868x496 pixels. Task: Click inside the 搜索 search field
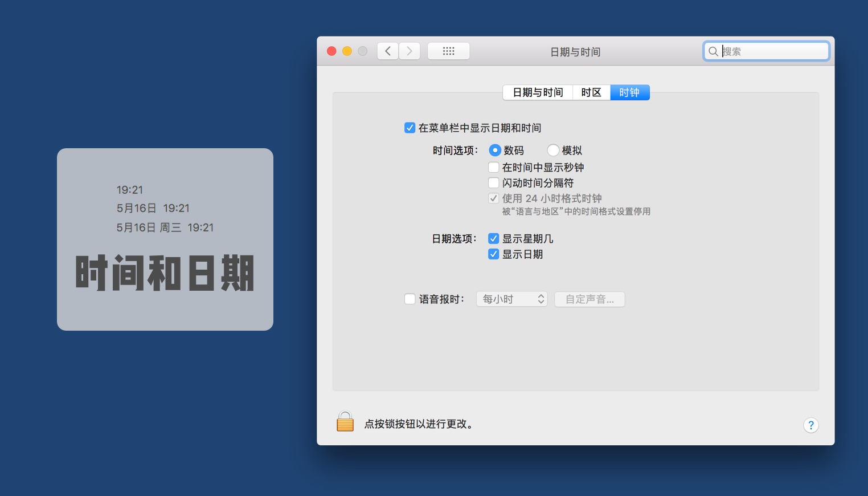[772, 52]
